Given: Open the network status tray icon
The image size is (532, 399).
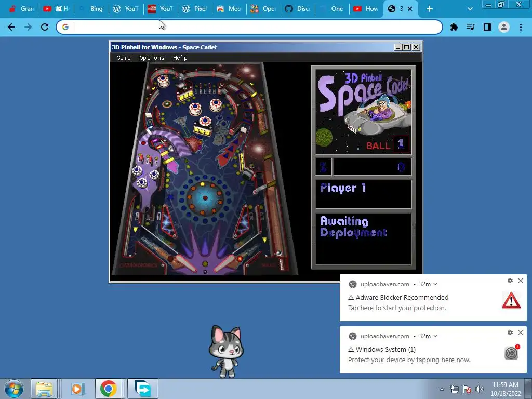Looking at the screenshot, I should pyautogui.click(x=454, y=389).
